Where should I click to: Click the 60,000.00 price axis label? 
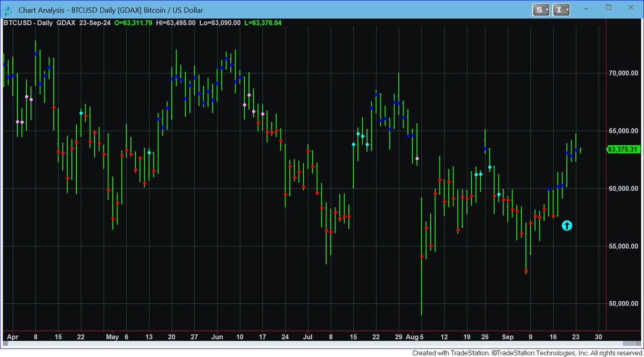623,189
